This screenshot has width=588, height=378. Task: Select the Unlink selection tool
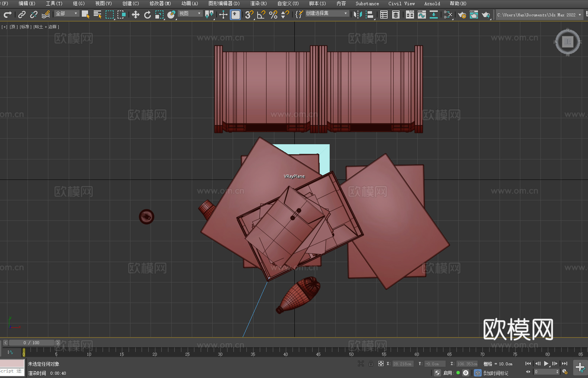pyautogui.click(x=33, y=14)
